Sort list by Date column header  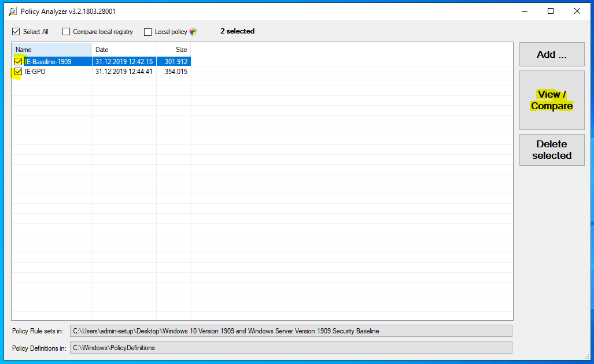(x=124, y=50)
